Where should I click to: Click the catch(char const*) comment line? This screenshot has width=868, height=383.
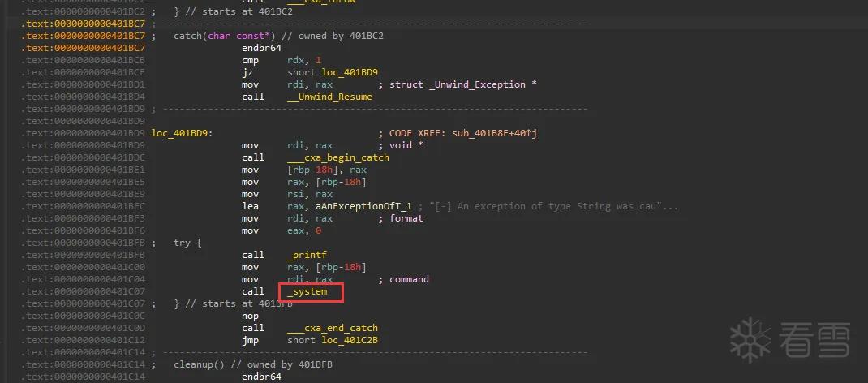coord(278,36)
